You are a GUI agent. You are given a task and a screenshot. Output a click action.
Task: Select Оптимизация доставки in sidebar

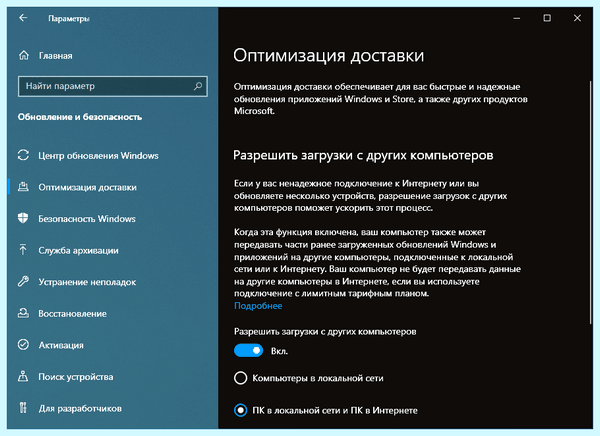pos(87,187)
